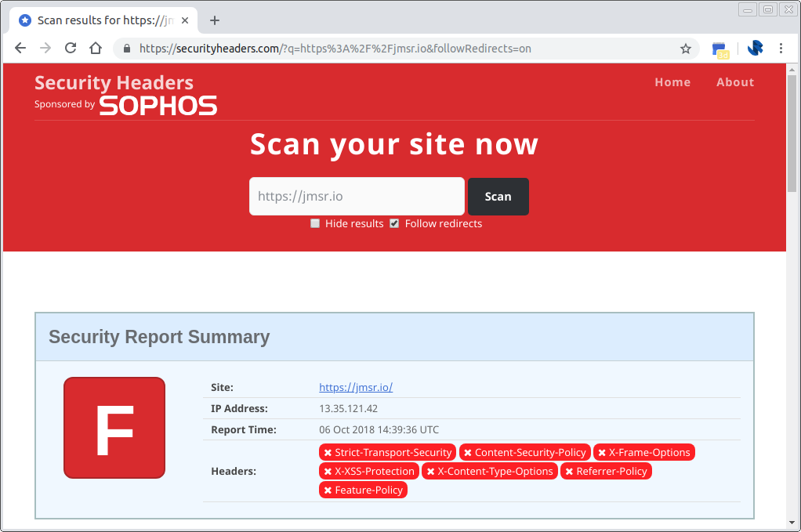801x532 pixels.
Task: View site info via the padlock icon
Action: point(127,49)
